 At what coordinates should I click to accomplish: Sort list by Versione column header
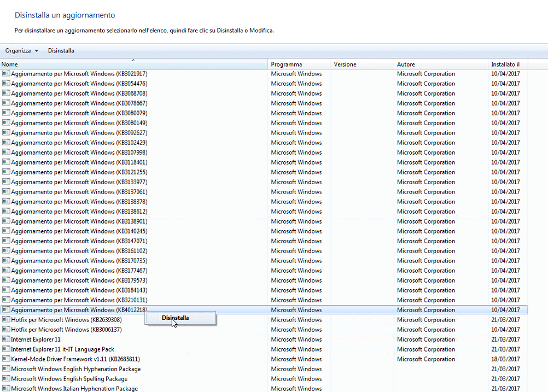(363, 65)
